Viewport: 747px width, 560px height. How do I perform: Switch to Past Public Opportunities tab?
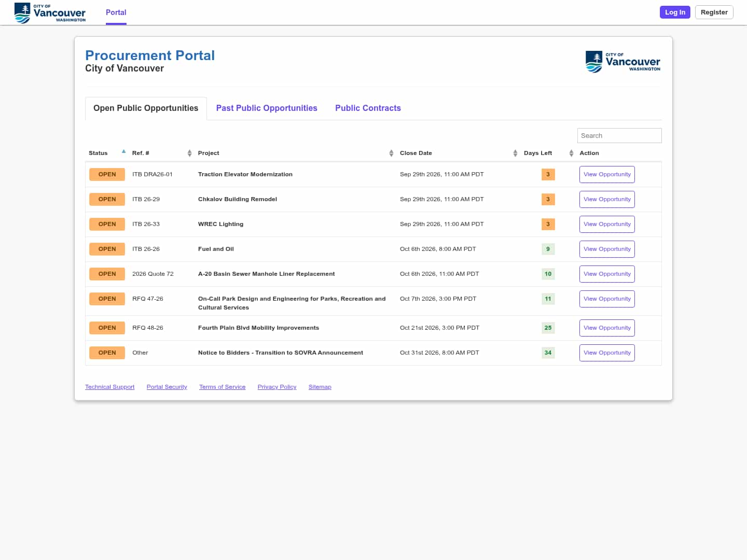click(267, 108)
